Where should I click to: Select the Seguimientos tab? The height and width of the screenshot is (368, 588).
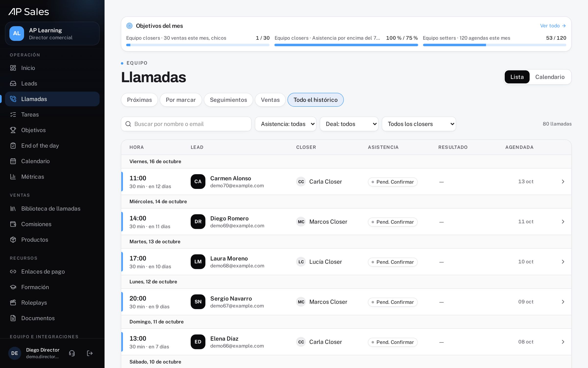pos(228,100)
